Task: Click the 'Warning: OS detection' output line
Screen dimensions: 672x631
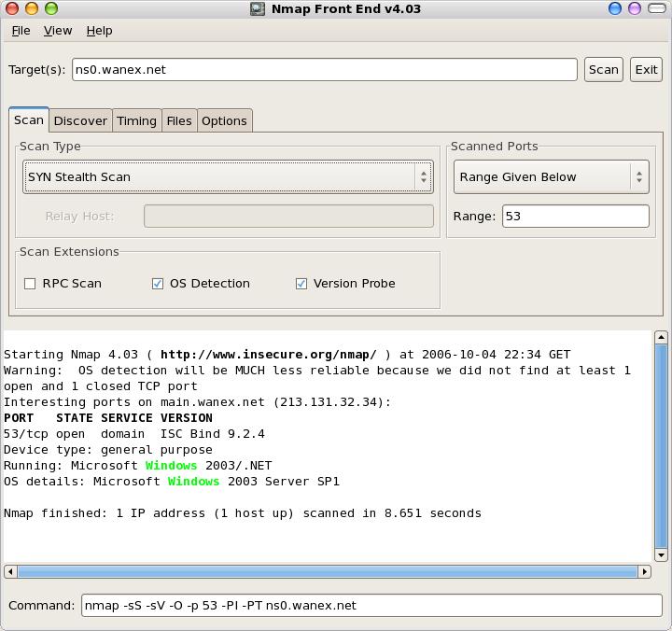Action: (x=317, y=371)
